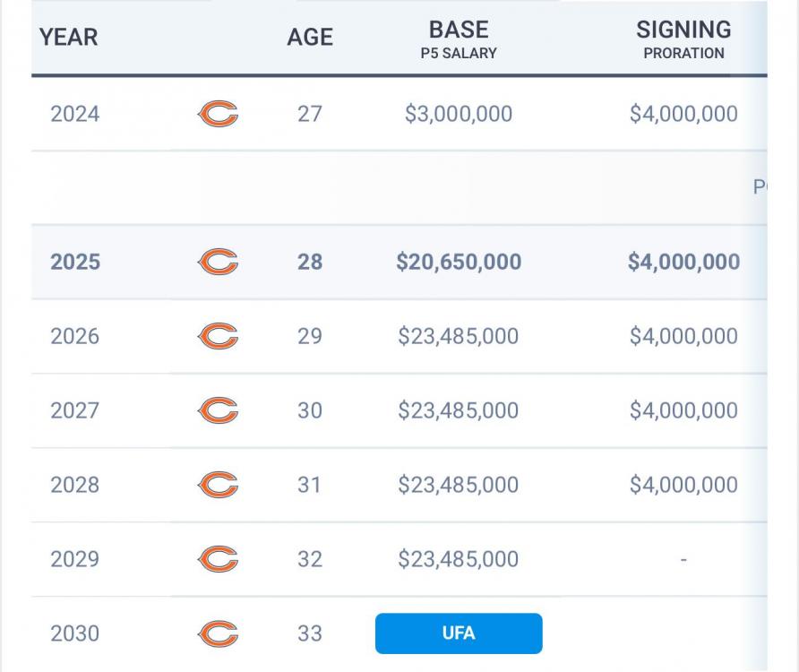Click the SIGNING PRORATION column header
The height and width of the screenshot is (672, 799).
[x=683, y=39]
